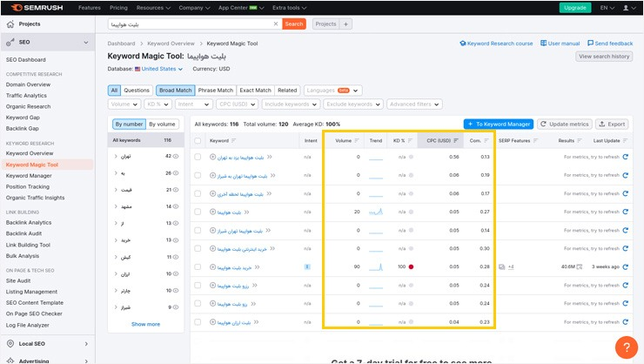Click the Local SEO pin icon
This screenshot has width=644, height=364.
click(10, 344)
